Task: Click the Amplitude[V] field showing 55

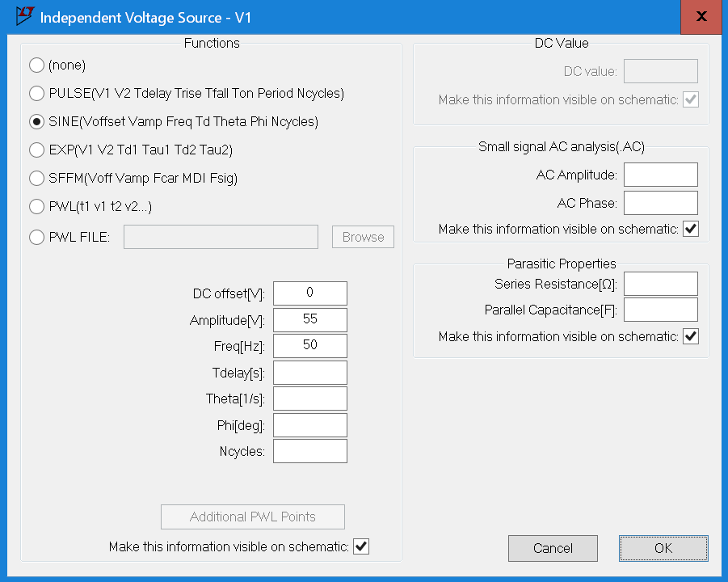Action: click(x=310, y=319)
